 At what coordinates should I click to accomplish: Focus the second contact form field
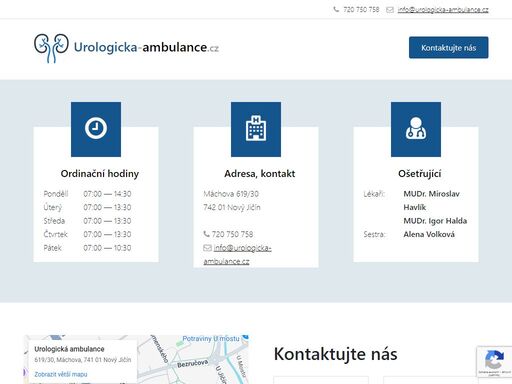431,380
